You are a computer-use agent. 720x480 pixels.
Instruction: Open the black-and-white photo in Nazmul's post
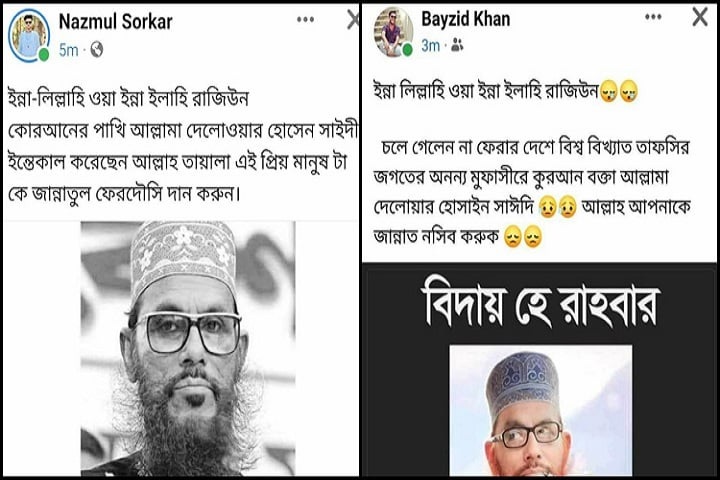(x=188, y=348)
